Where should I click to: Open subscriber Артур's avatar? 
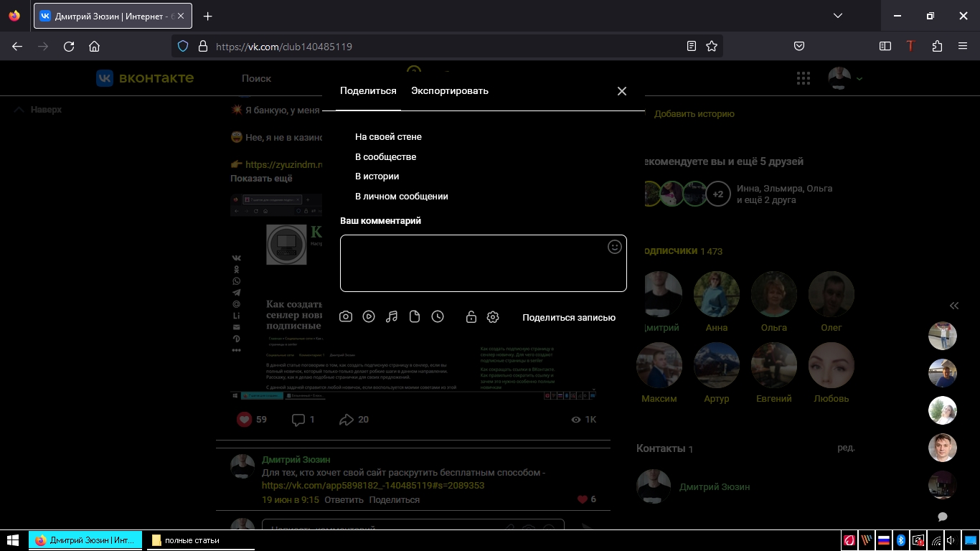[717, 365]
